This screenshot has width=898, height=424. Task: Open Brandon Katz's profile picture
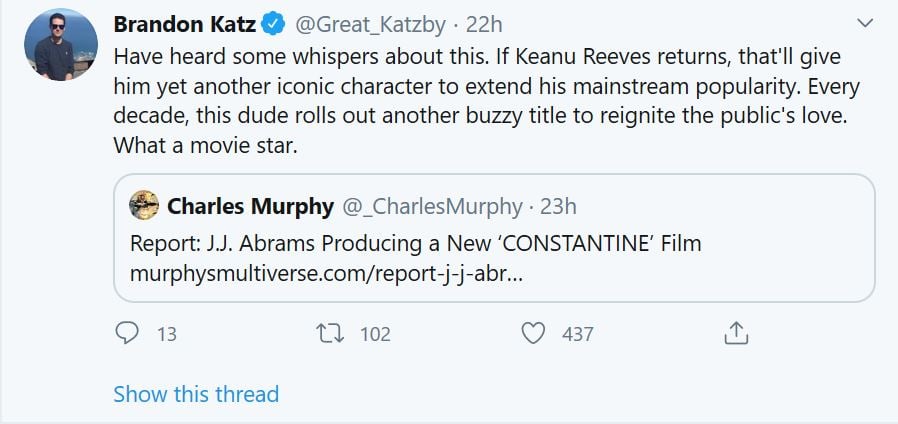61,45
